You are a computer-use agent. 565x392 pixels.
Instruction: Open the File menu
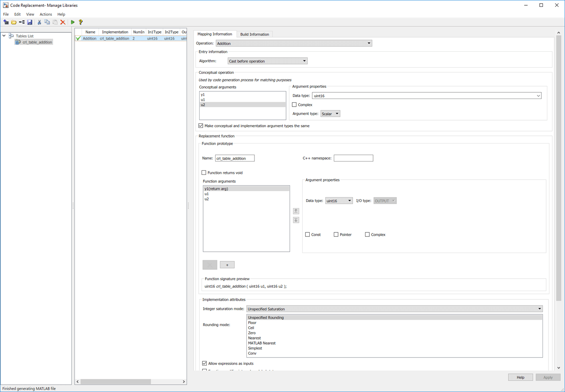(6, 14)
